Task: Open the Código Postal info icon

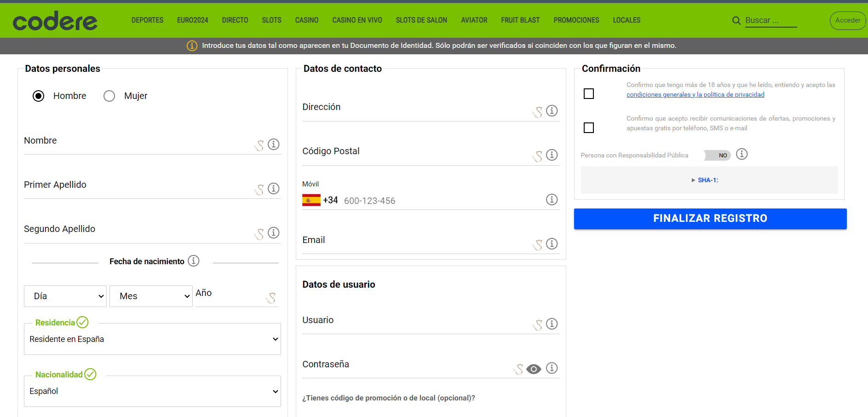Action: 552,155
